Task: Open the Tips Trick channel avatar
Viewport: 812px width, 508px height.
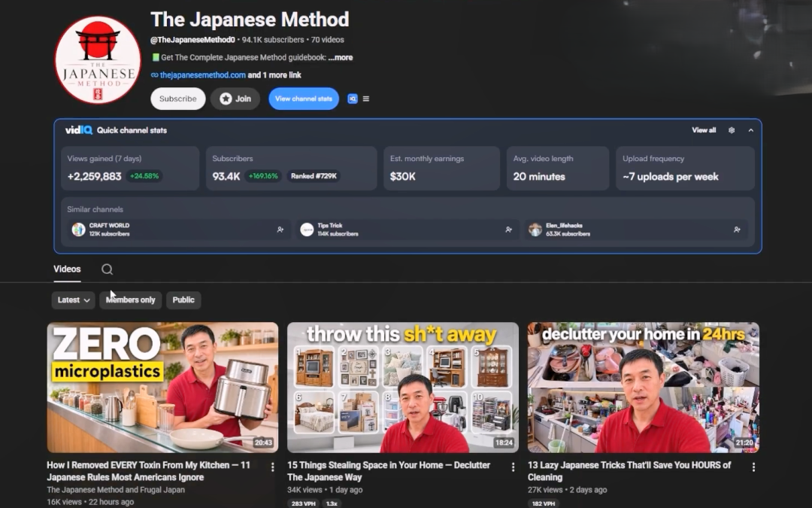Action: point(307,230)
